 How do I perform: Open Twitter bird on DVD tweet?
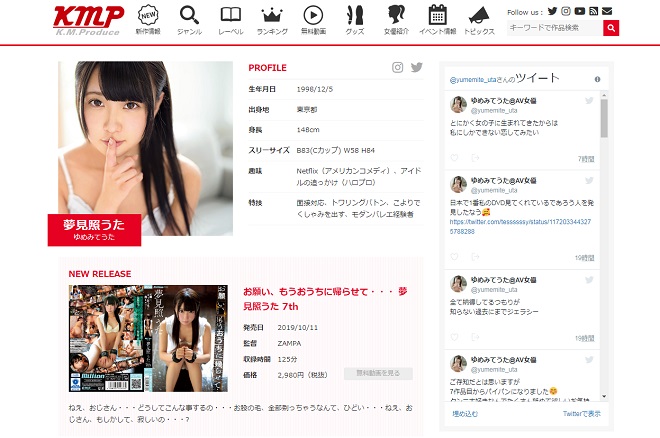coord(589,181)
